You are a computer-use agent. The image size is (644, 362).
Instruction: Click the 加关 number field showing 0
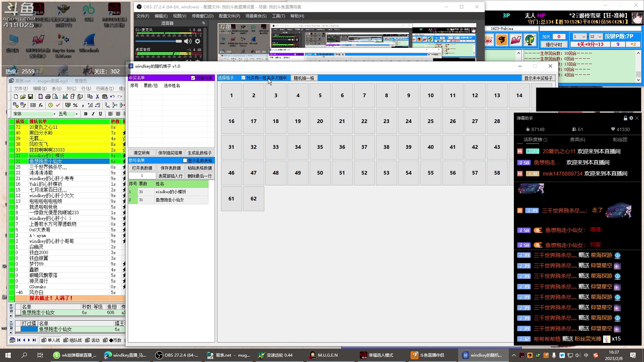(x=559, y=37)
